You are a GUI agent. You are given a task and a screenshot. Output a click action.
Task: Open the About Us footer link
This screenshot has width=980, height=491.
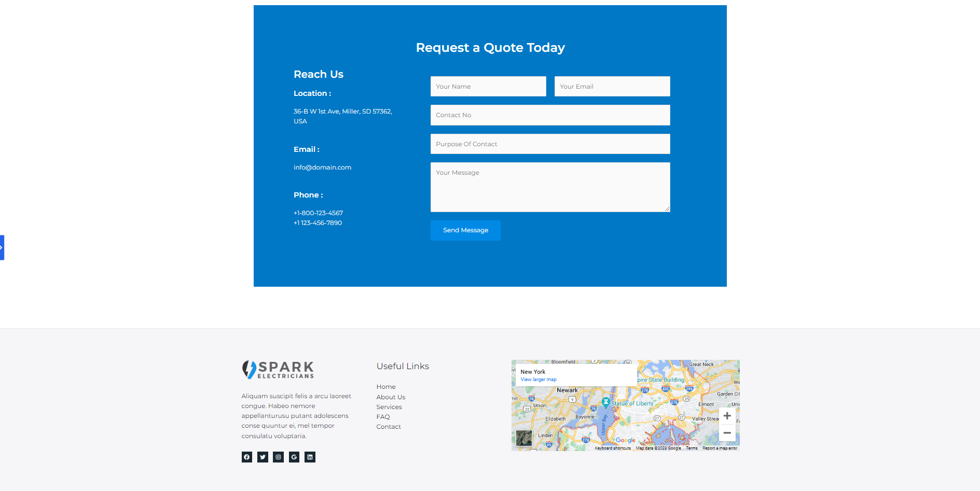pyautogui.click(x=391, y=397)
